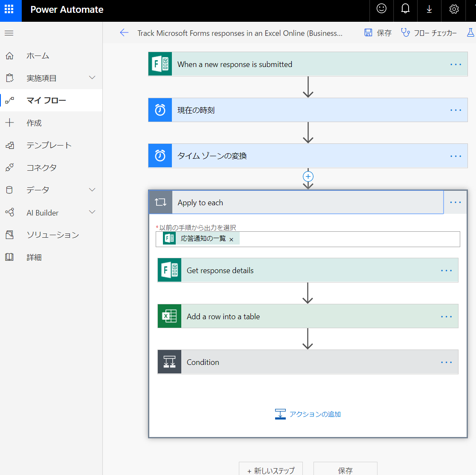Click the flow title text Track Microsoft Forms
This screenshot has width=476, height=475.
[x=240, y=33]
